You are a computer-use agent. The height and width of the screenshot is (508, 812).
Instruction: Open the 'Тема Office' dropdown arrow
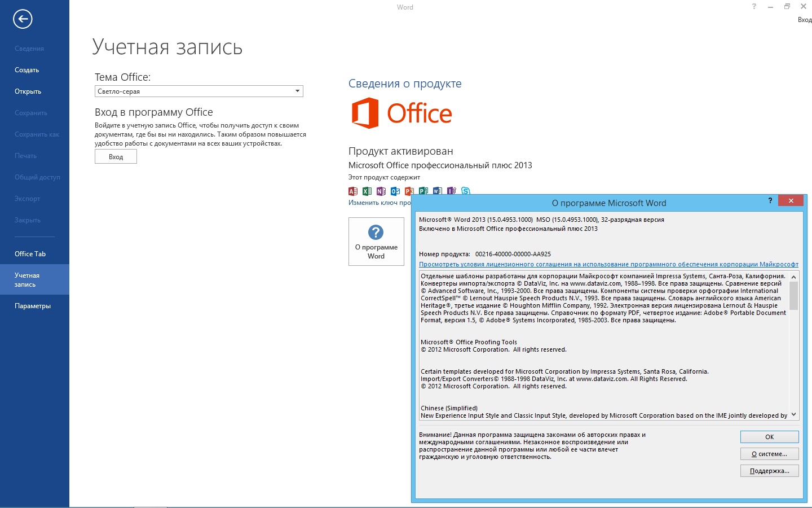pos(297,91)
